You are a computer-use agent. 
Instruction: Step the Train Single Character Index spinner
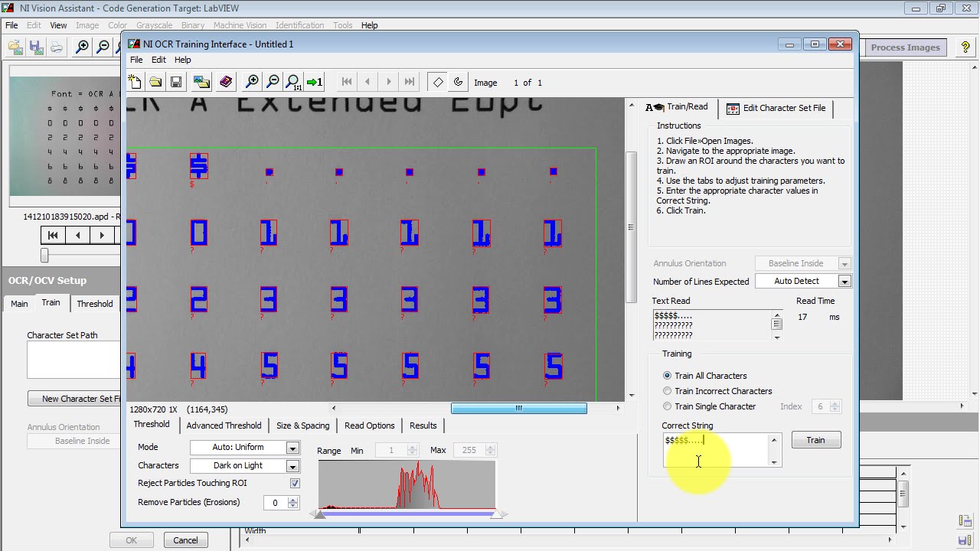click(x=835, y=406)
